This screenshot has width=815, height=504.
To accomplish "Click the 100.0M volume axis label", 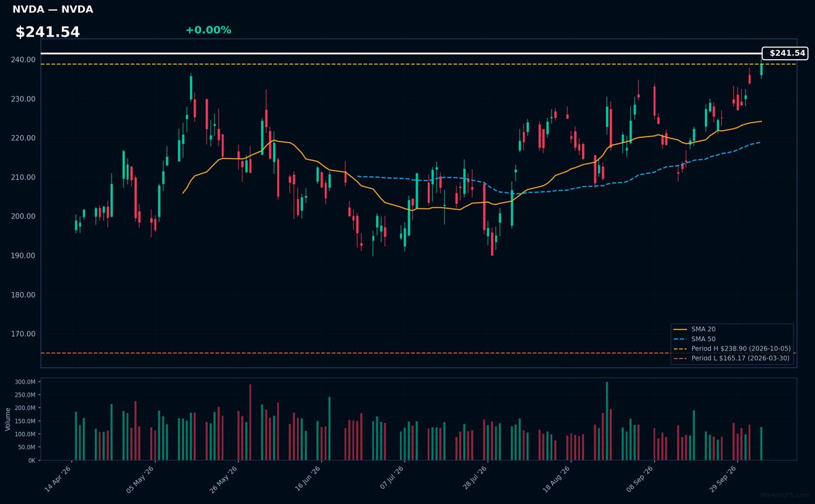I will coord(25,434).
